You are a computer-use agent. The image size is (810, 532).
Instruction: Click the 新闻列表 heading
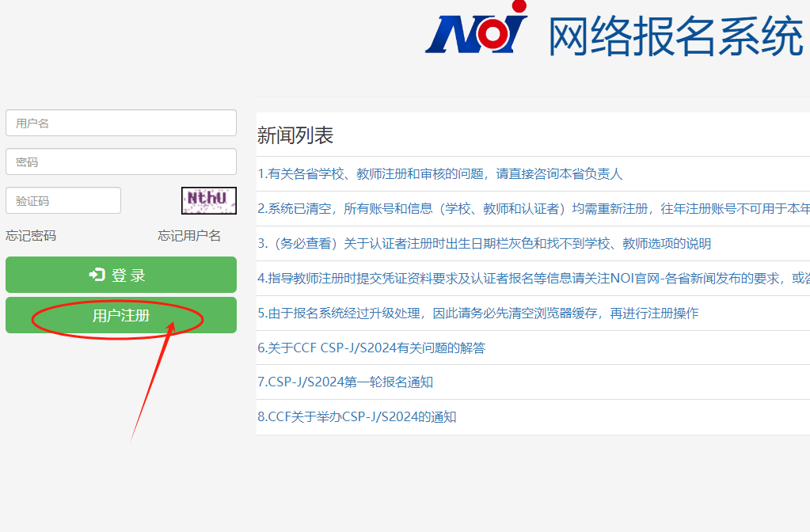(295, 135)
